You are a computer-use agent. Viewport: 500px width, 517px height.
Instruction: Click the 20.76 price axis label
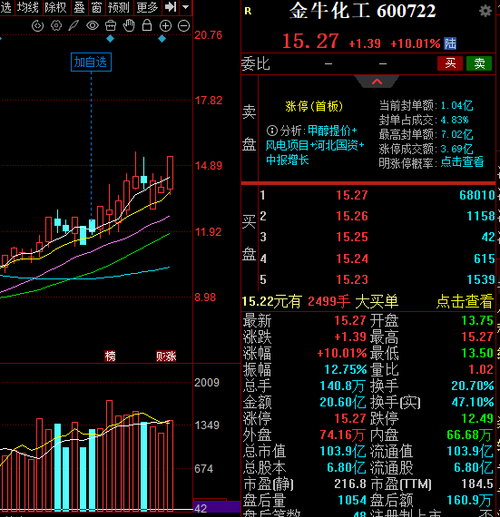coord(208,35)
